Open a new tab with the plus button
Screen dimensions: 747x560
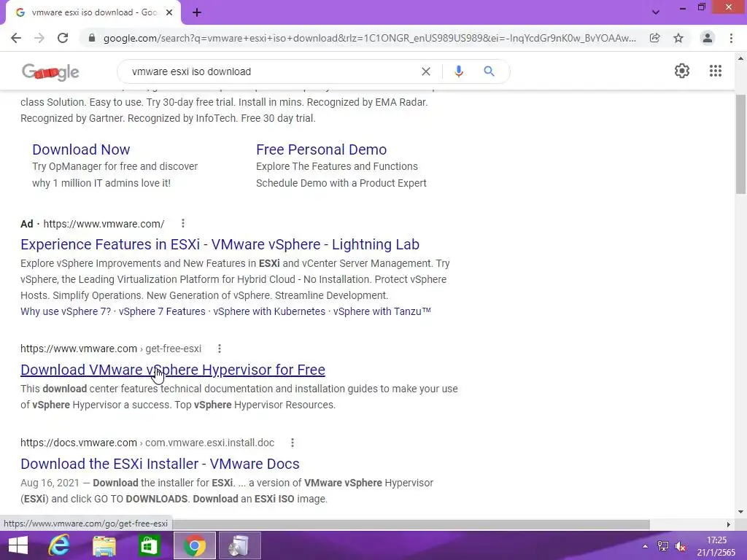197,12
